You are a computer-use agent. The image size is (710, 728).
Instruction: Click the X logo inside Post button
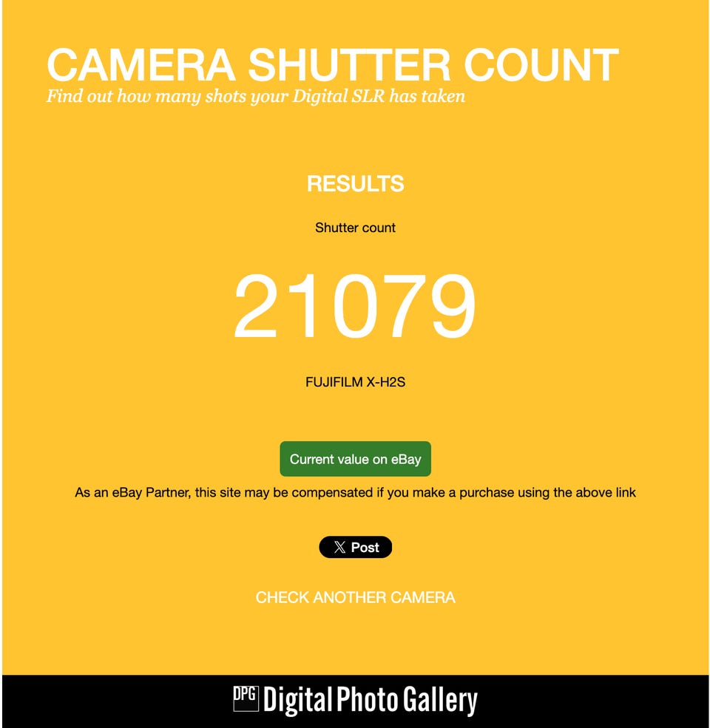339,548
